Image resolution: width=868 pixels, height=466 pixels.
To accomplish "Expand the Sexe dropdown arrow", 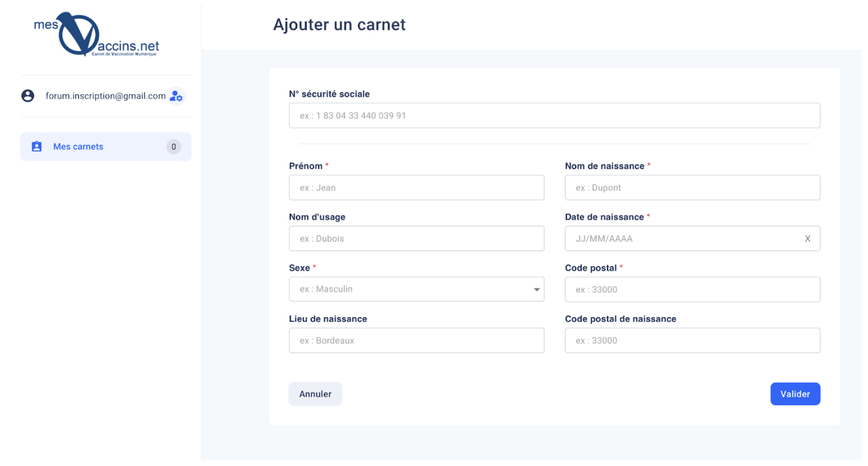I will 536,289.
